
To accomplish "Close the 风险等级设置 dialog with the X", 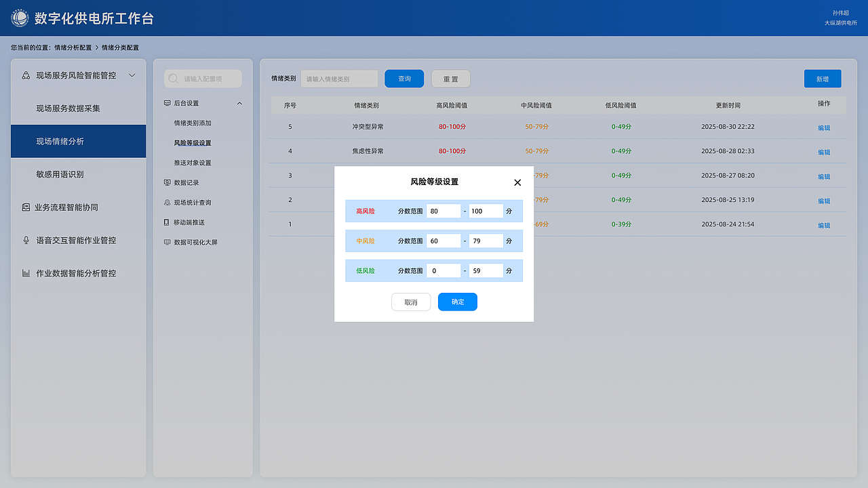I will [517, 182].
